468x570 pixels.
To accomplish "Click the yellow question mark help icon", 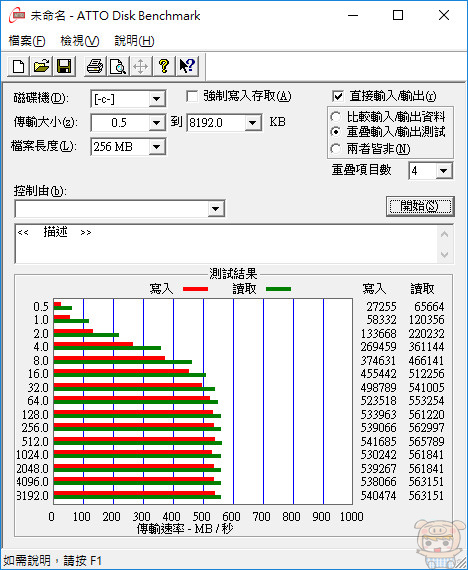I will (164, 67).
